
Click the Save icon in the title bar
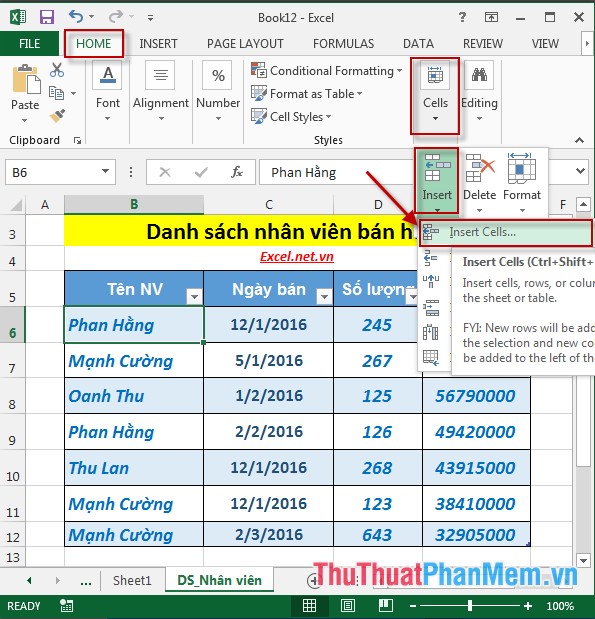pyautogui.click(x=47, y=17)
